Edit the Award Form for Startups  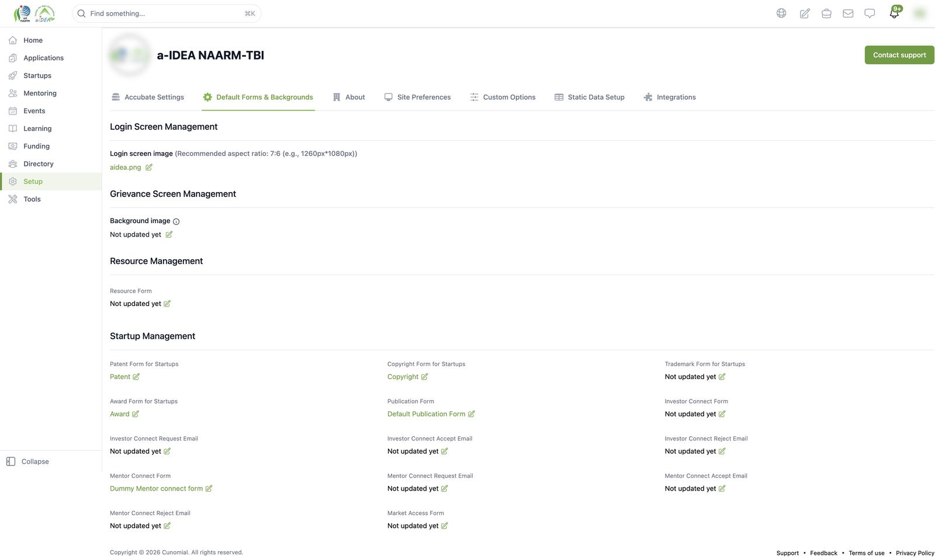136,414
